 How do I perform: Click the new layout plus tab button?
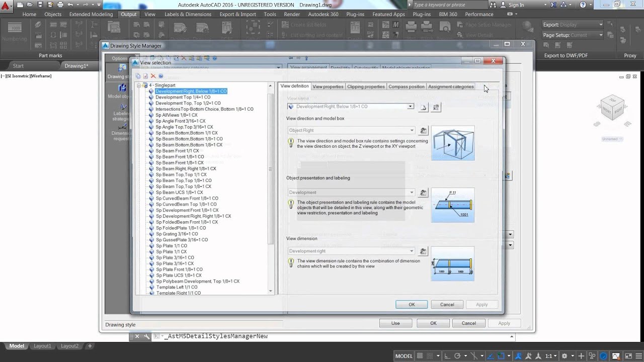[90, 346]
